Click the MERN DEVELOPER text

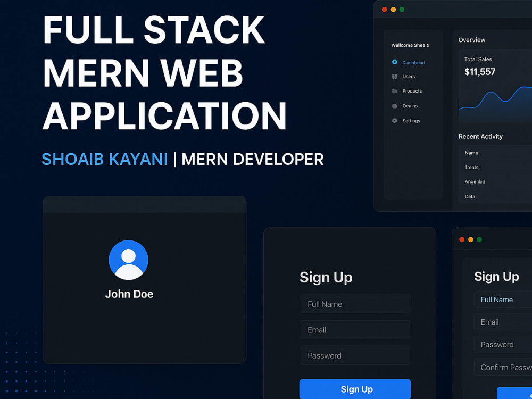(x=252, y=160)
